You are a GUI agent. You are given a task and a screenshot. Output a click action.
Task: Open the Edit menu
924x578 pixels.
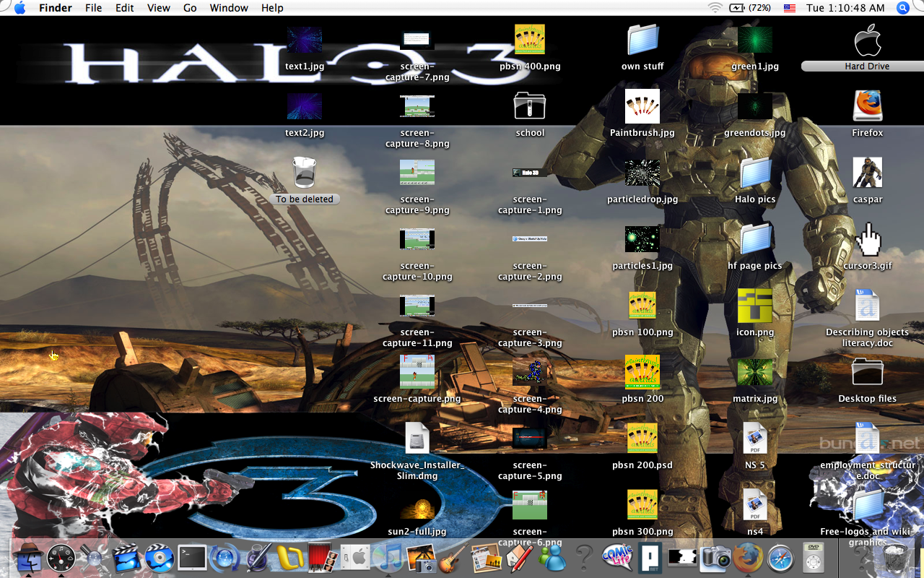[125, 8]
